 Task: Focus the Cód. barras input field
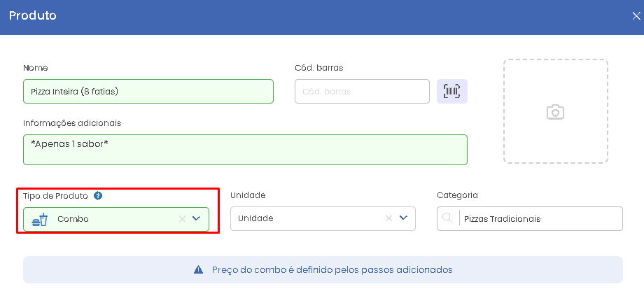pyautogui.click(x=363, y=91)
